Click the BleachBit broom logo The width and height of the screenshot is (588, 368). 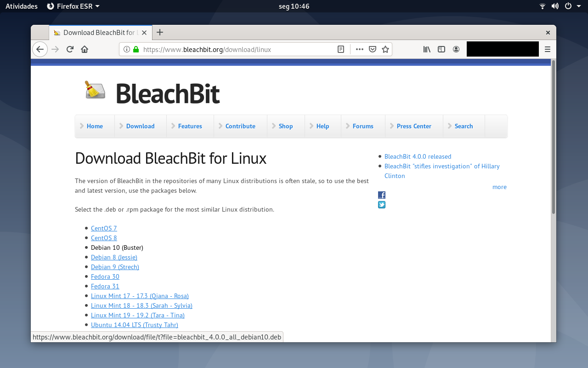(95, 90)
